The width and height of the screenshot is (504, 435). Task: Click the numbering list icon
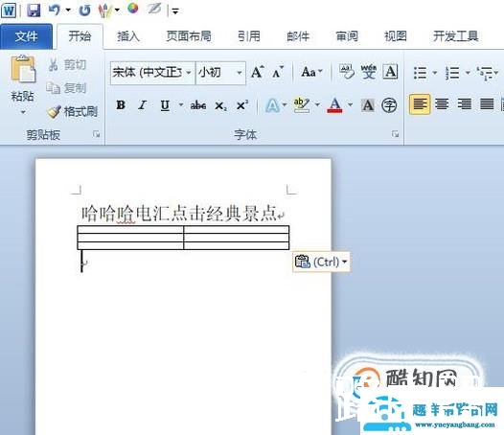[x=452, y=73]
